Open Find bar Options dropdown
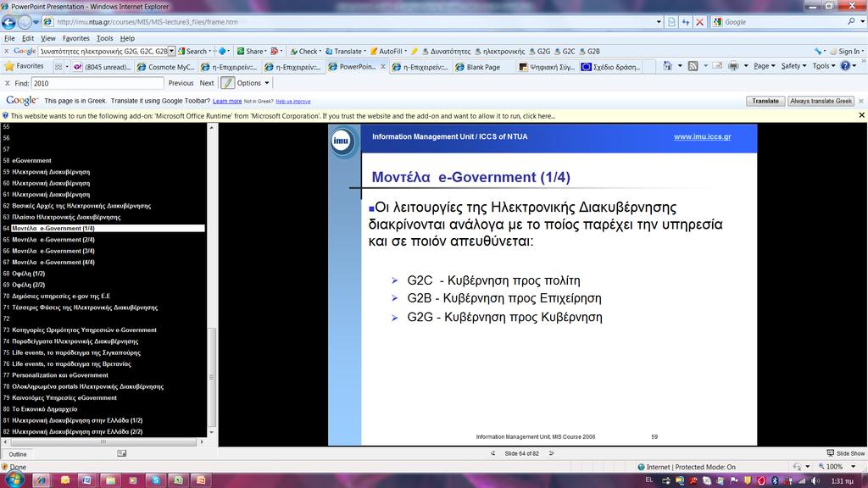 click(x=253, y=83)
